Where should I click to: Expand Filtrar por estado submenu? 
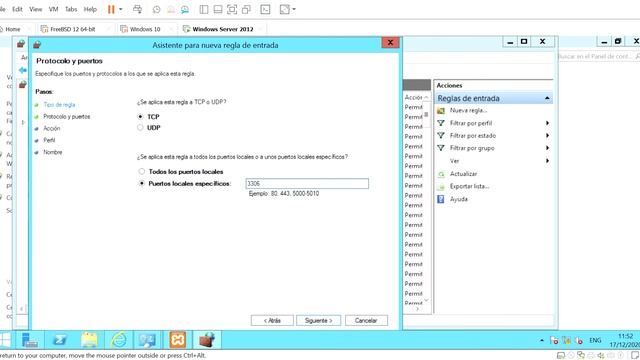click(x=547, y=136)
